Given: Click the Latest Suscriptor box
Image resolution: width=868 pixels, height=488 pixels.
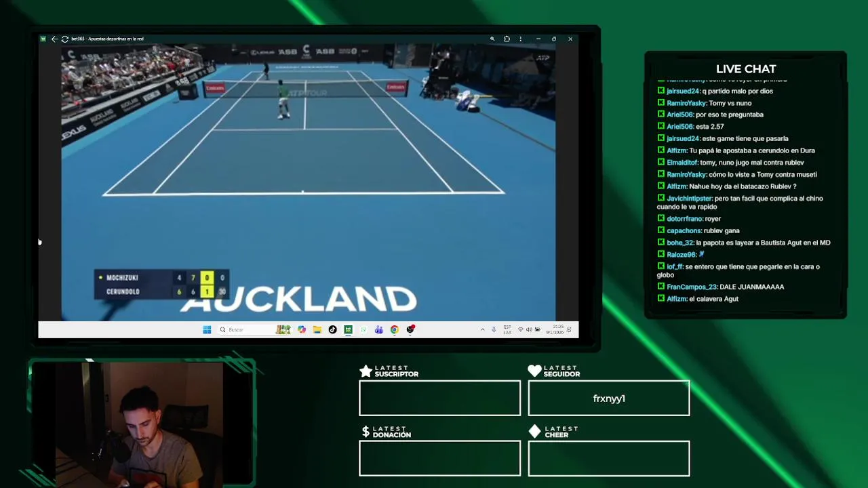Looking at the screenshot, I should [439, 398].
